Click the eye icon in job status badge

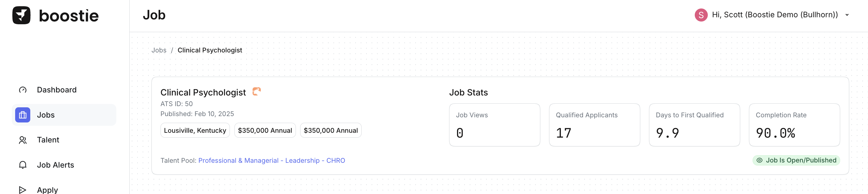tap(760, 160)
